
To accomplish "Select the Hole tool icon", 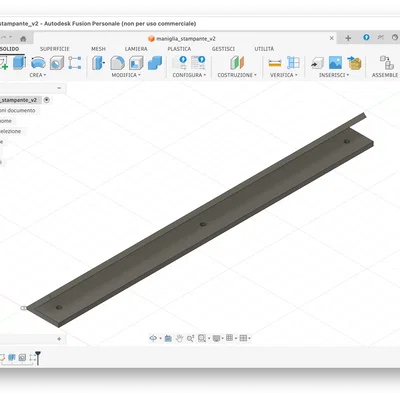I will (57, 63).
